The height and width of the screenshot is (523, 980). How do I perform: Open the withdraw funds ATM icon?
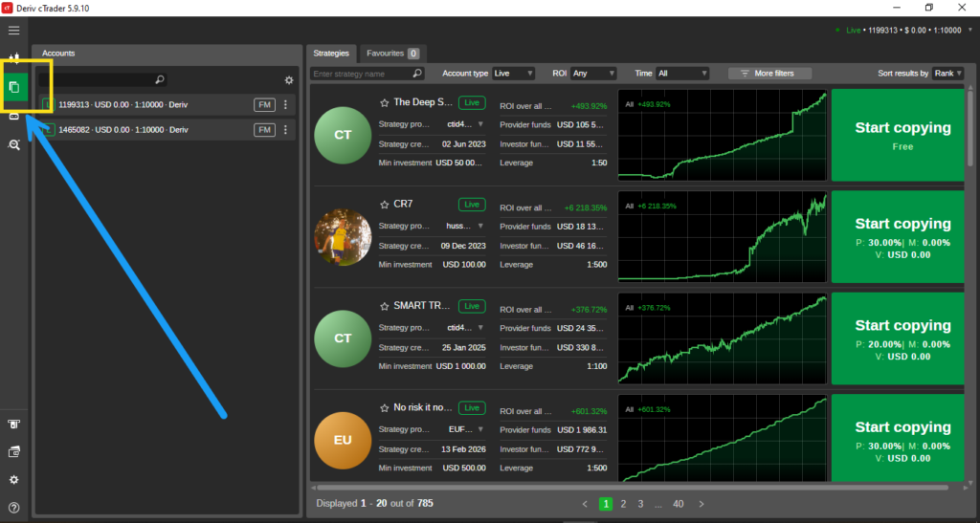[x=13, y=425]
